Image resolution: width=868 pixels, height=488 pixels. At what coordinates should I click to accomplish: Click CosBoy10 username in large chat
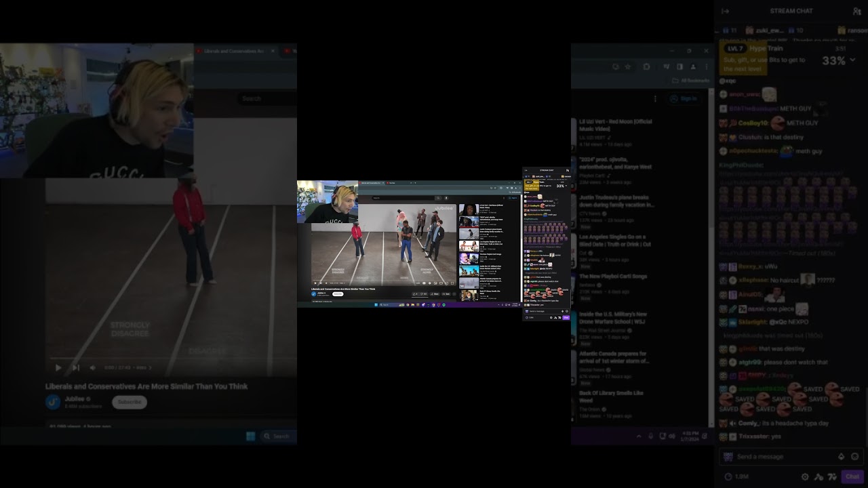point(753,123)
